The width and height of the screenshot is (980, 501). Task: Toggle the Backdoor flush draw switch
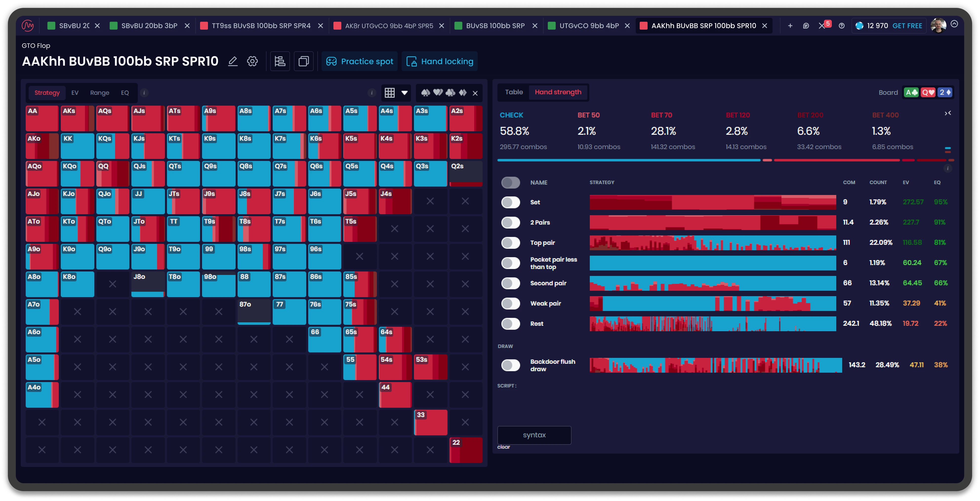click(510, 365)
